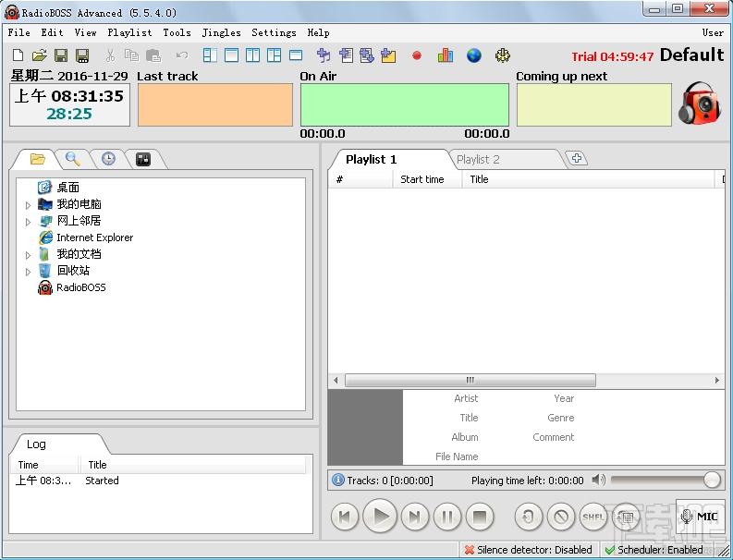This screenshot has width=733, height=560.
Task: Toggle the SHFL shuffle button
Action: pyautogui.click(x=593, y=517)
